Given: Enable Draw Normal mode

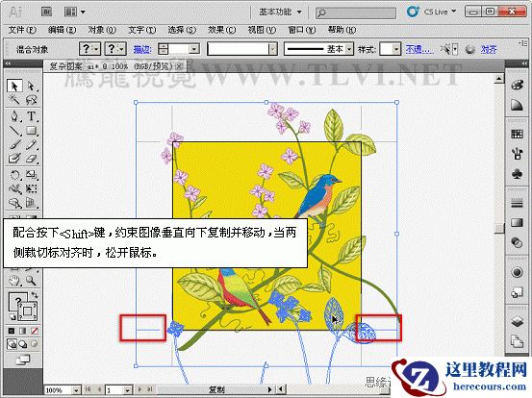Looking at the screenshot, I should [x=12, y=344].
